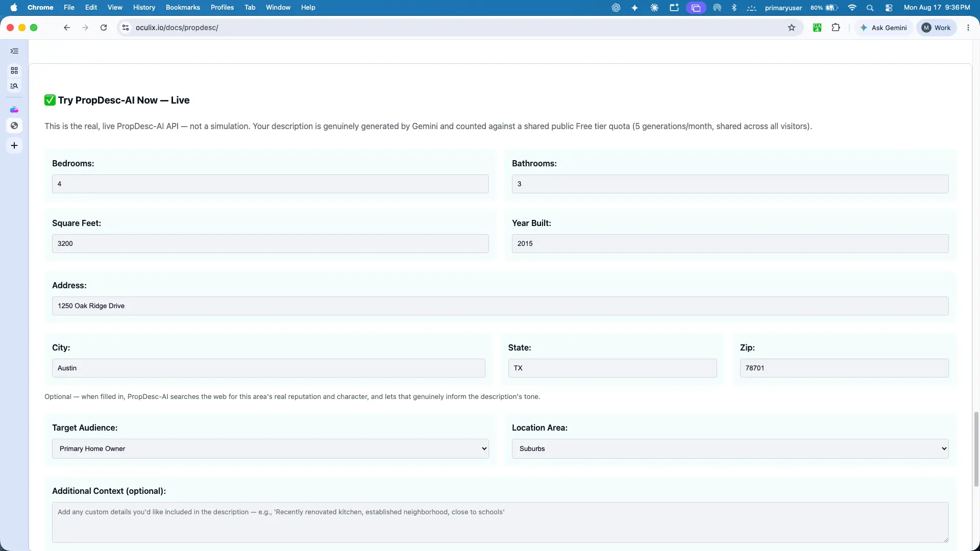This screenshot has width=980, height=551.
Task: Click the Bedrooms input field
Action: (x=270, y=184)
